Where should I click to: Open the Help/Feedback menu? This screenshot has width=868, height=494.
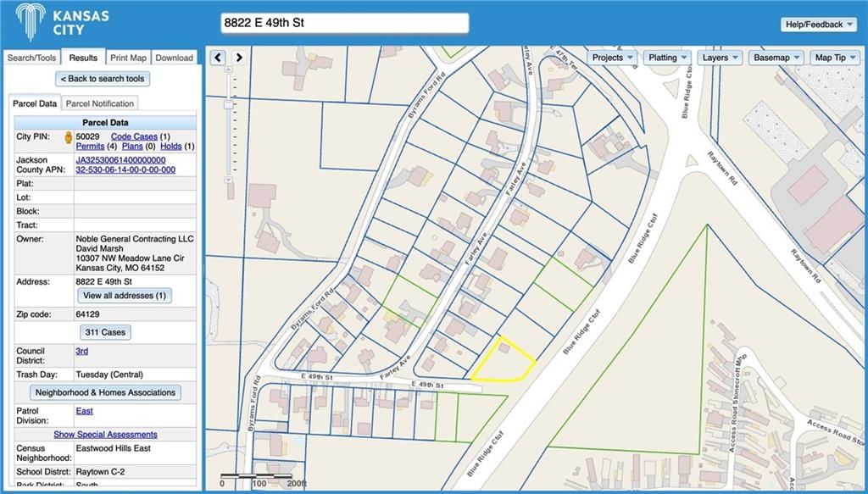(819, 25)
